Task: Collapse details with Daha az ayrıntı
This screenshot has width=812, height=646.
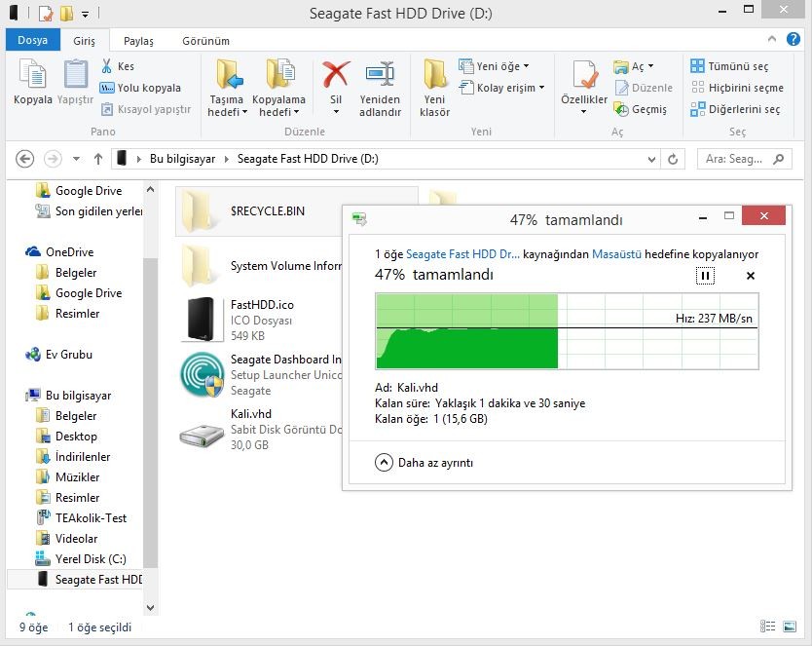Action: [x=424, y=462]
